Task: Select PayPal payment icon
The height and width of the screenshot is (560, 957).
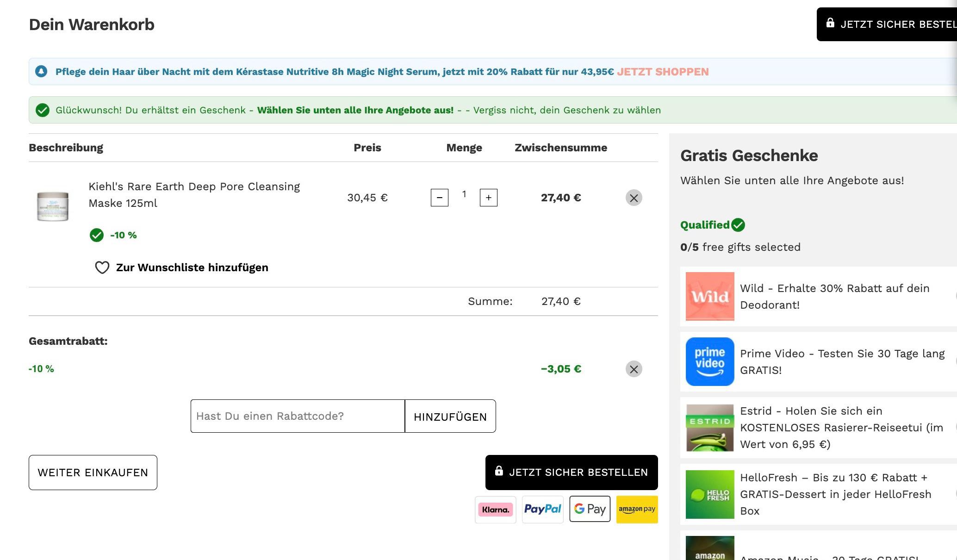Action: click(x=543, y=510)
